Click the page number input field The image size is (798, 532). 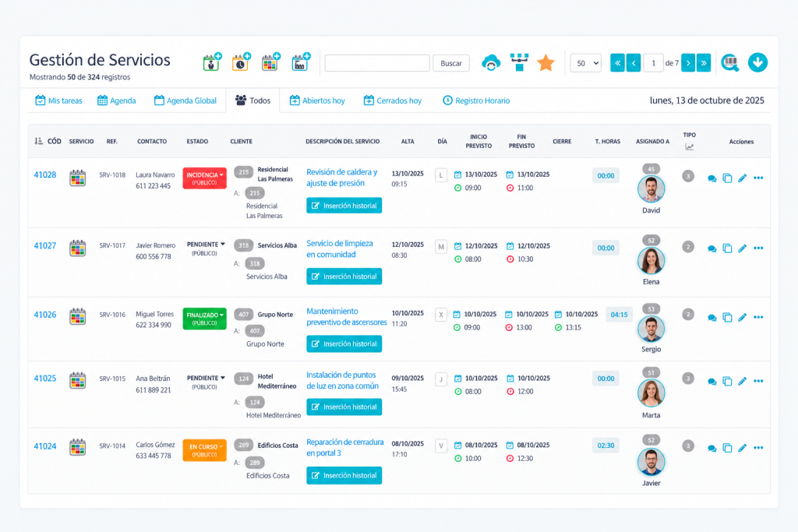point(653,63)
